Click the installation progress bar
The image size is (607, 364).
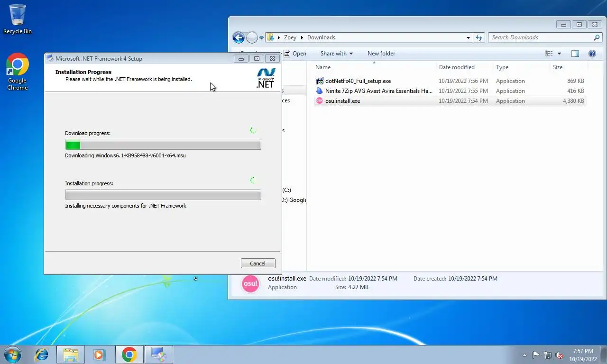tap(163, 195)
